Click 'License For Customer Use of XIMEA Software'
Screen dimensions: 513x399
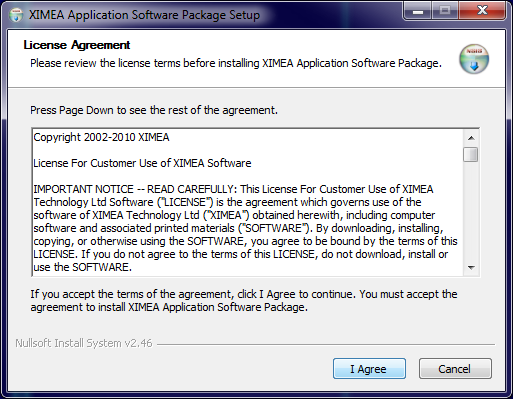(x=142, y=163)
